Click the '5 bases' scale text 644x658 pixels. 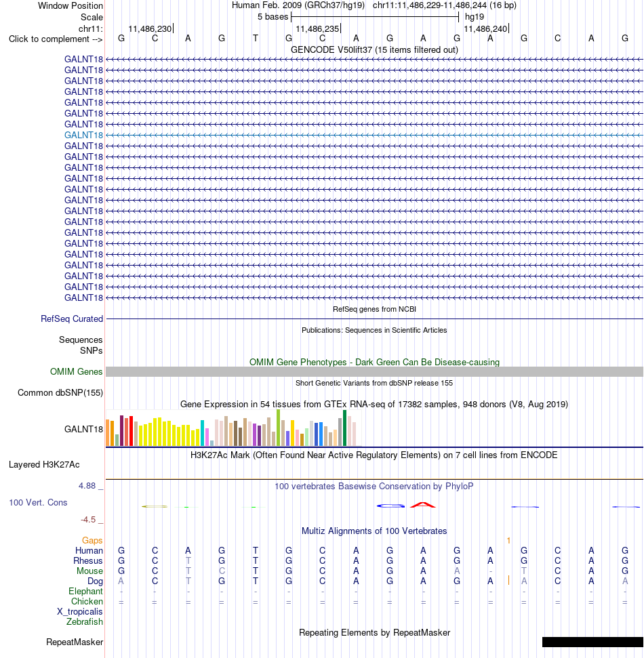273,17
